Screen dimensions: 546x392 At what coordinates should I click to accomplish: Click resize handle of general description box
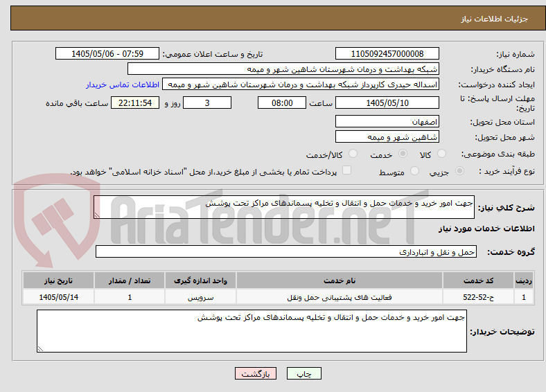point(97,215)
